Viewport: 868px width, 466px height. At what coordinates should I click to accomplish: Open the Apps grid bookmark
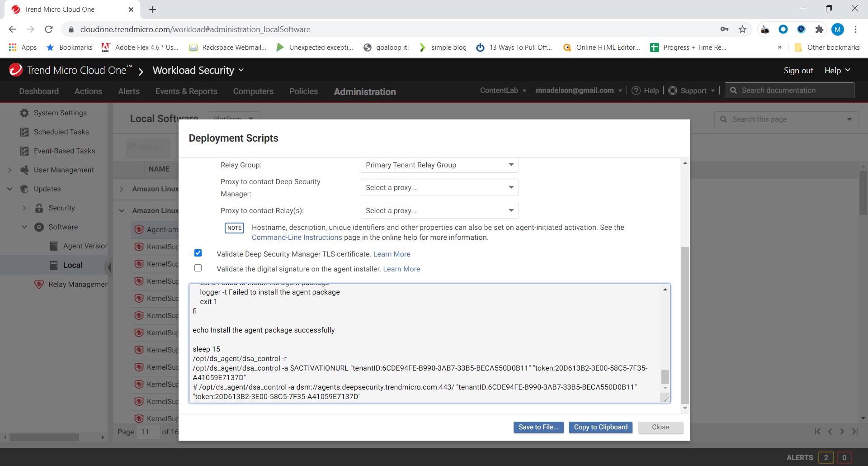[22, 47]
